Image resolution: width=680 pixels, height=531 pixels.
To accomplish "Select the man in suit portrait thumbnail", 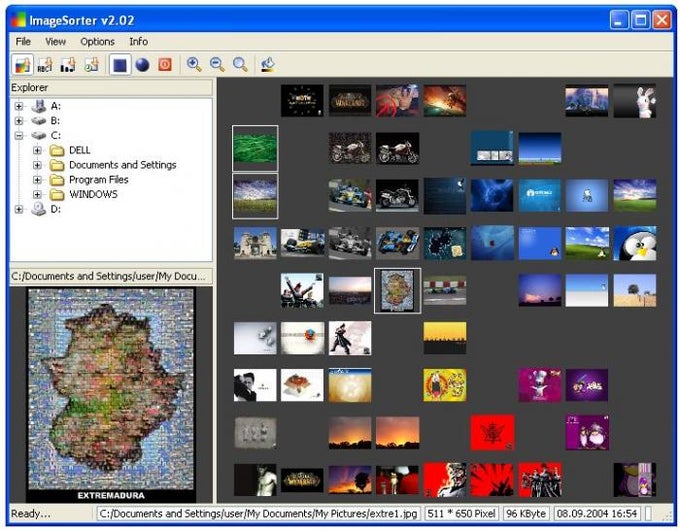I will coord(255,385).
